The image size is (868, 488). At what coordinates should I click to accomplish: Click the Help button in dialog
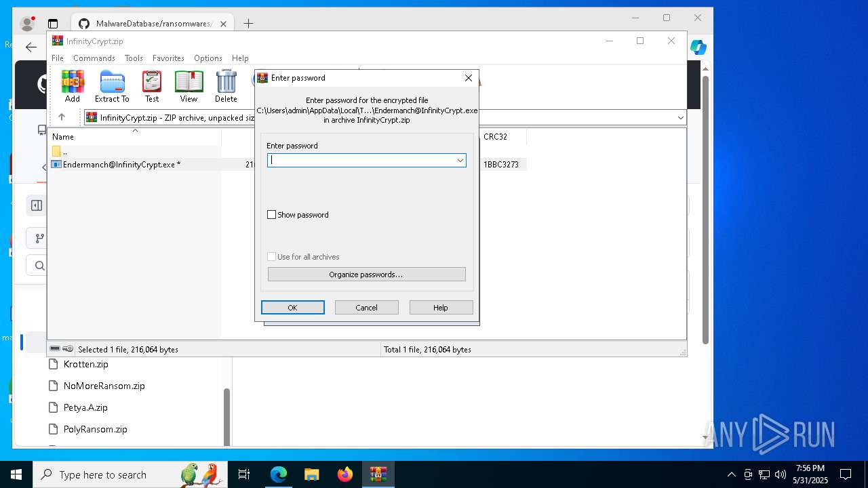(441, 308)
